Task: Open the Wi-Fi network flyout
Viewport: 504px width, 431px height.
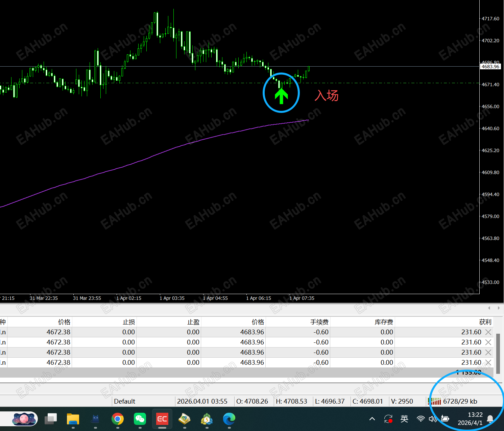Action: click(421, 419)
